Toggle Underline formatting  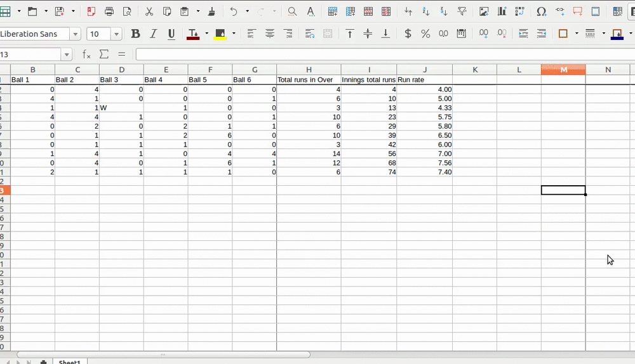(171, 34)
